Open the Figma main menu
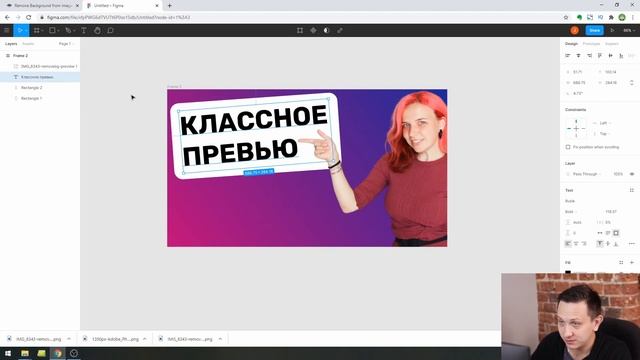Viewport: 640px width, 360px height. tap(7, 31)
